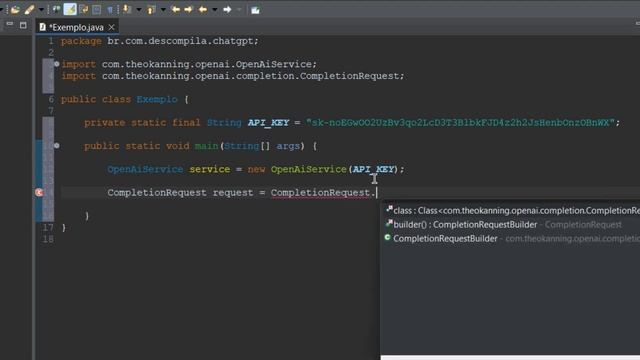
Task: Select the CompletionRequestBuilder class proposal
Action: point(512,238)
